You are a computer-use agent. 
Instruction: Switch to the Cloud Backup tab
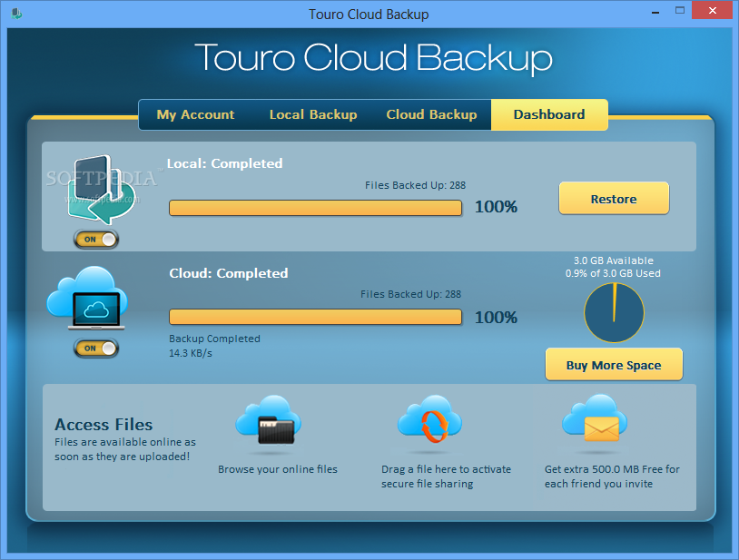click(431, 114)
